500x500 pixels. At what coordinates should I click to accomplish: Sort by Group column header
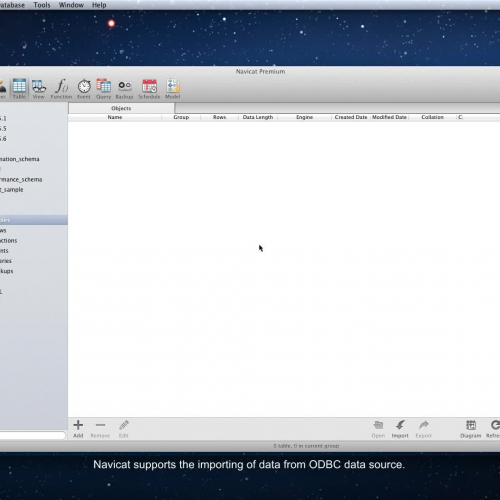click(x=181, y=117)
